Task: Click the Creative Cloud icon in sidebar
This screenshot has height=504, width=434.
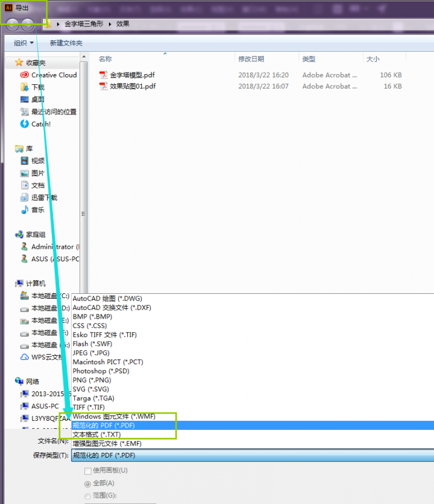Action: point(25,75)
